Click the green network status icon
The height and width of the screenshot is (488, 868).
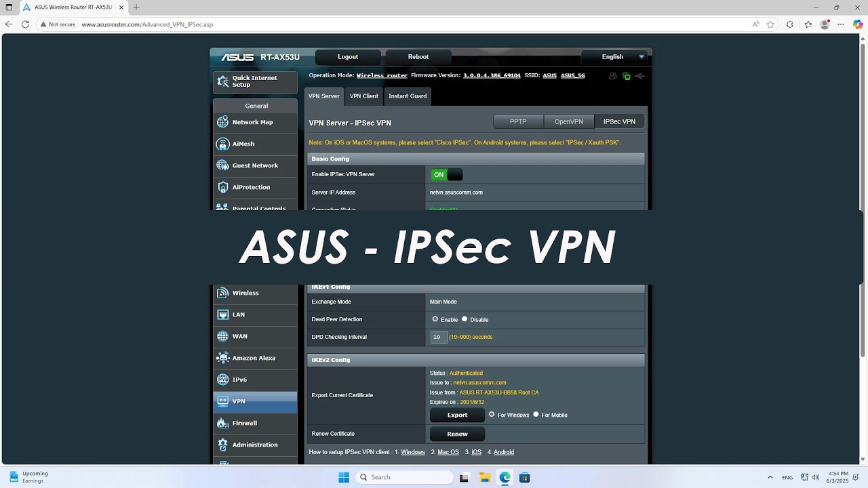[x=627, y=76]
